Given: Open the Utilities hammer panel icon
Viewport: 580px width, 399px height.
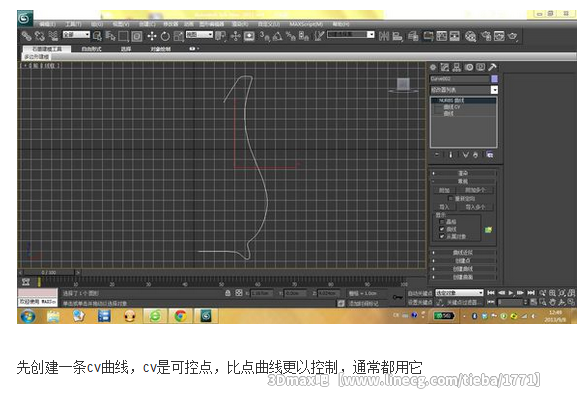Looking at the screenshot, I should [x=492, y=67].
